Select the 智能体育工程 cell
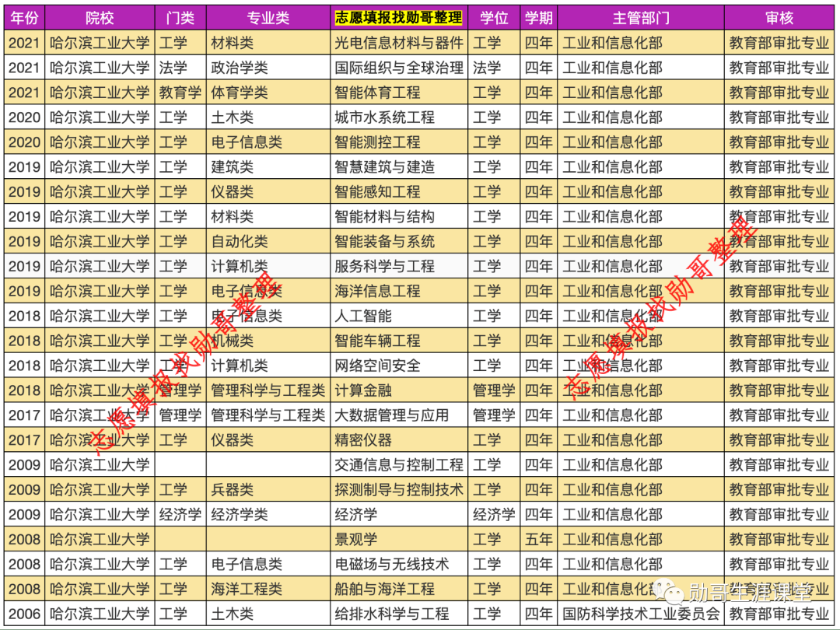 398,92
